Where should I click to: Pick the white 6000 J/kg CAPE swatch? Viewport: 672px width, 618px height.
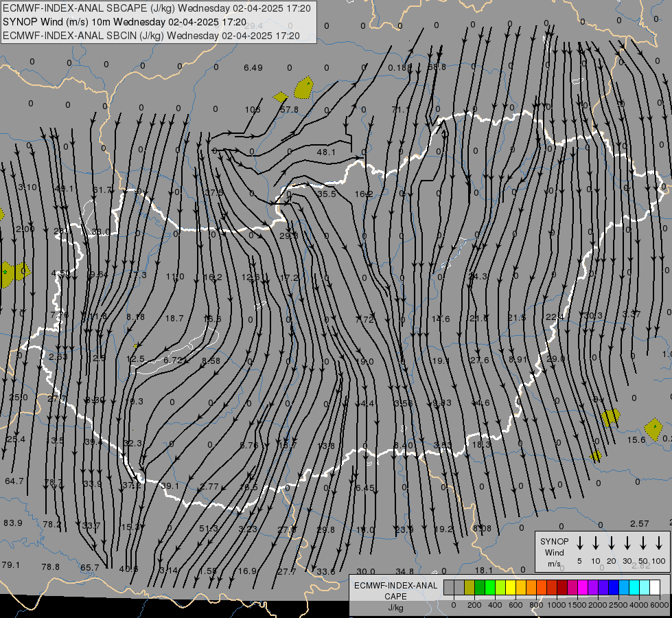click(x=654, y=587)
